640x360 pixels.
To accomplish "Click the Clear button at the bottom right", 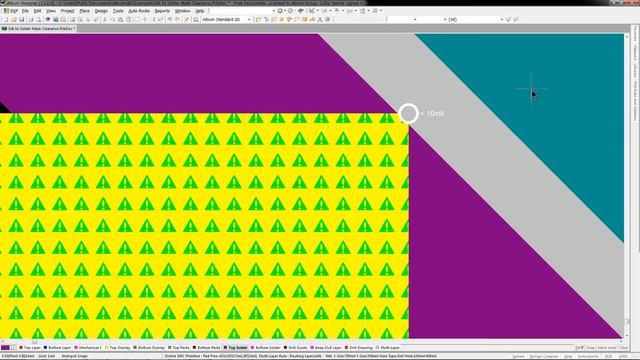I will (x=623, y=348).
